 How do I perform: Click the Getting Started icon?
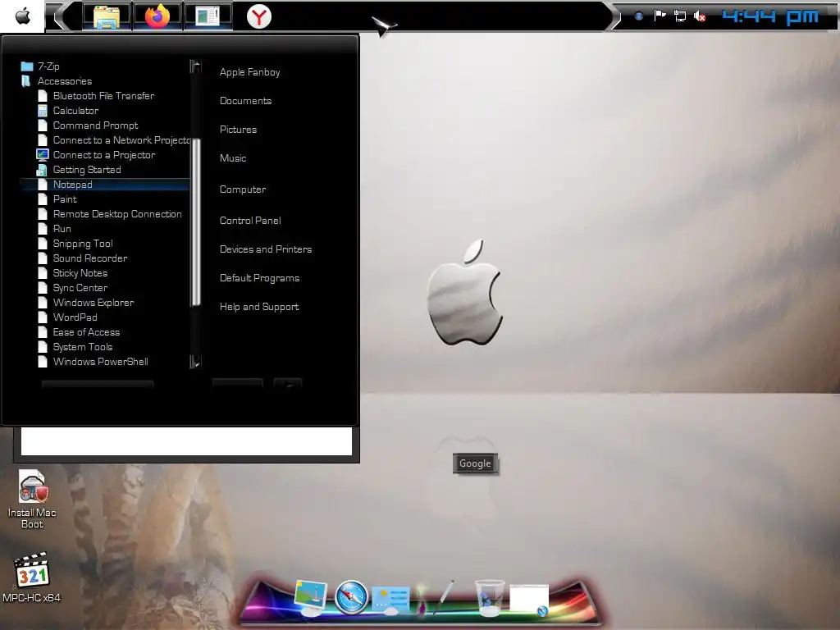tap(42, 170)
